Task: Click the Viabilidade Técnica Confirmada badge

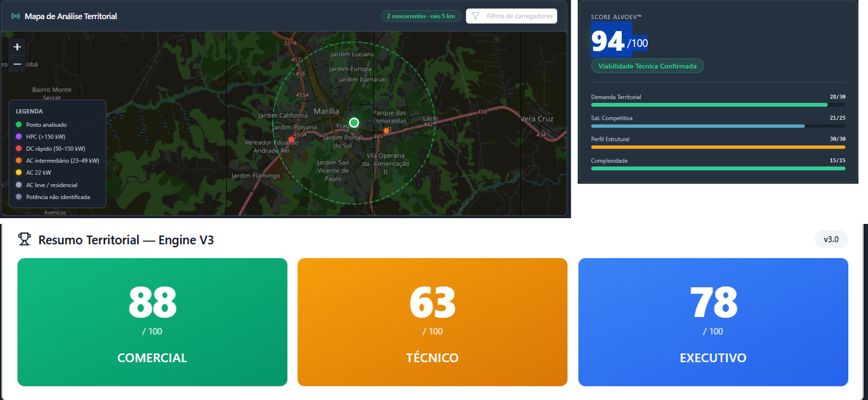Action: [x=647, y=66]
